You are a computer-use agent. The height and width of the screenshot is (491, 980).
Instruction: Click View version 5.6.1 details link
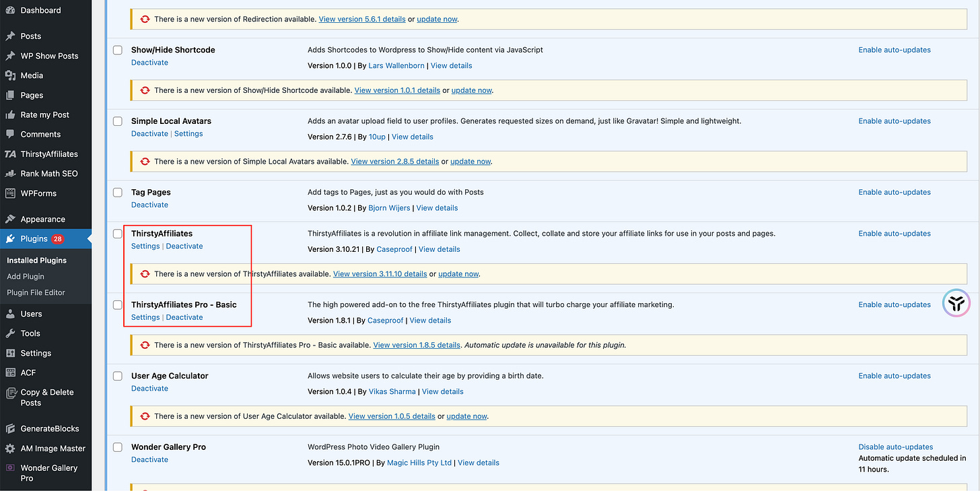pos(362,20)
